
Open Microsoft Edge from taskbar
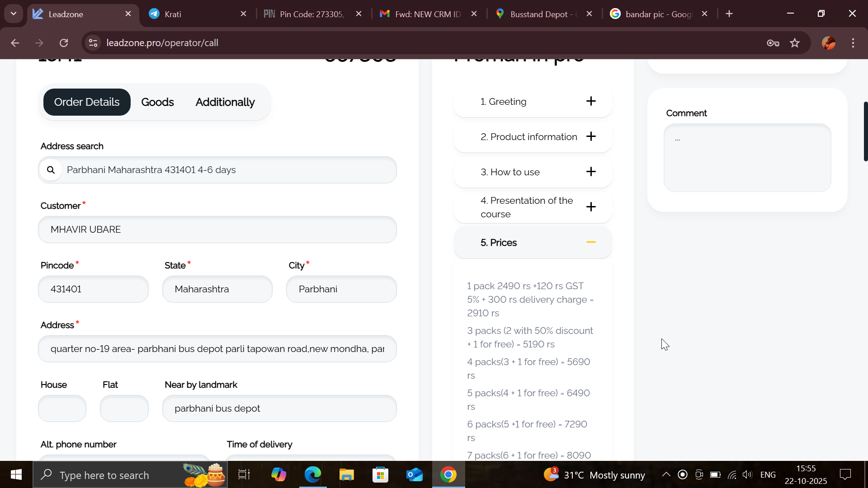pyautogui.click(x=312, y=475)
